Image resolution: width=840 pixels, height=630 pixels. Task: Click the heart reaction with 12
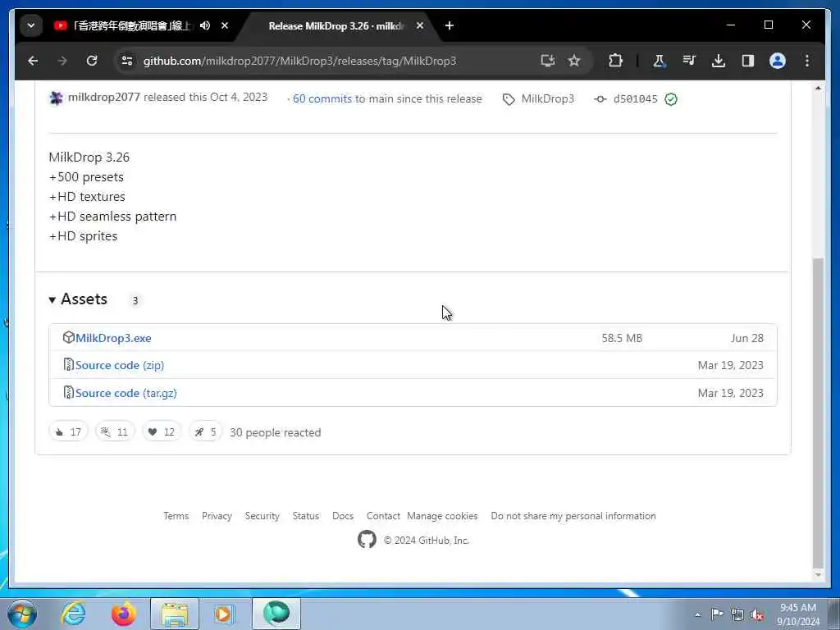pyautogui.click(x=162, y=431)
